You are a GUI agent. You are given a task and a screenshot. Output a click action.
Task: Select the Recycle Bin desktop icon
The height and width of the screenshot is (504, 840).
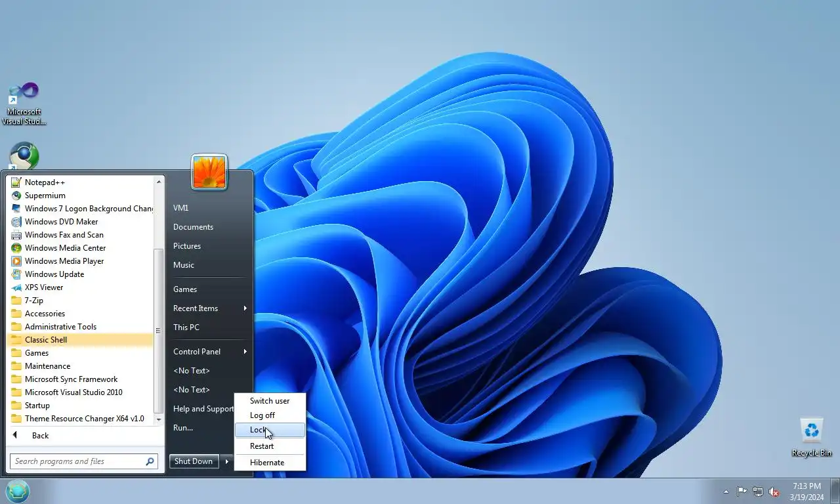[x=812, y=438]
